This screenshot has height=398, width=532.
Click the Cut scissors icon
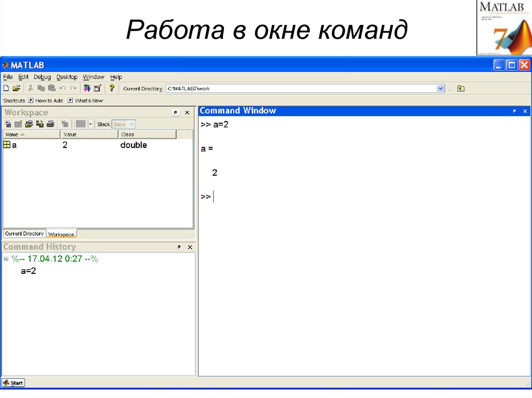coord(31,89)
